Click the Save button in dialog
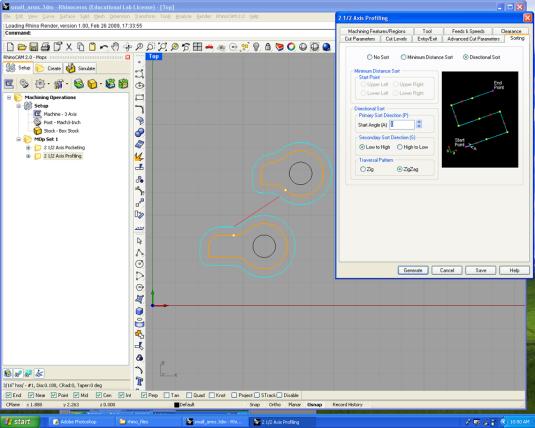The height and width of the screenshot is (428, 535). click(481, 270)
